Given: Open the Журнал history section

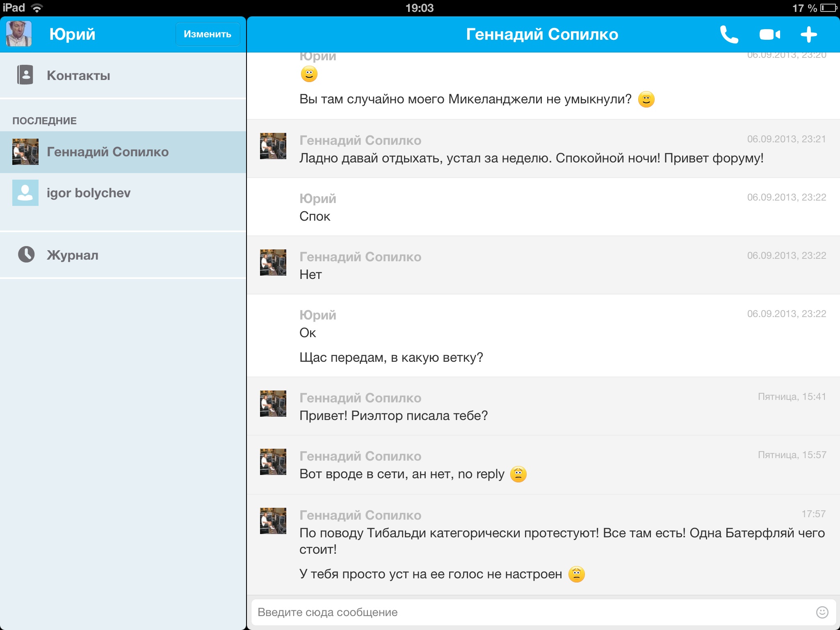Looking at the screenshot, I should tap(73, 255).
